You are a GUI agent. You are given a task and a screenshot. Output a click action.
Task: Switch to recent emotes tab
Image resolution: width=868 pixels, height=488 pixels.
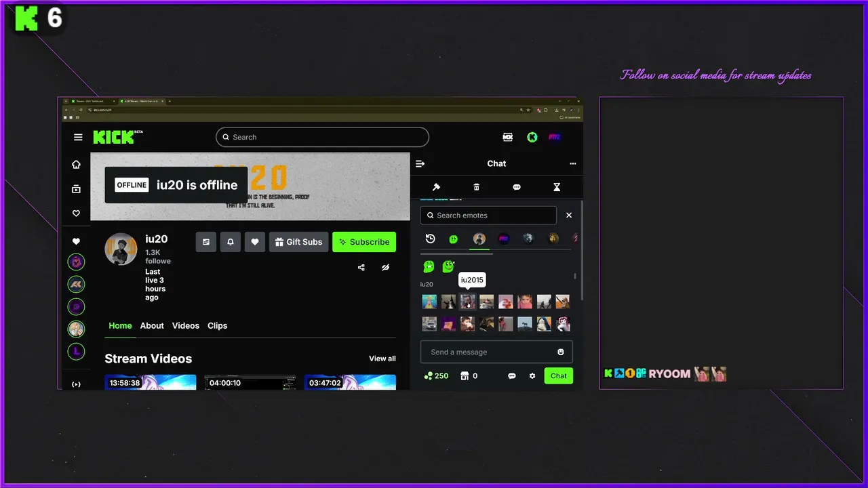(430, 239)
